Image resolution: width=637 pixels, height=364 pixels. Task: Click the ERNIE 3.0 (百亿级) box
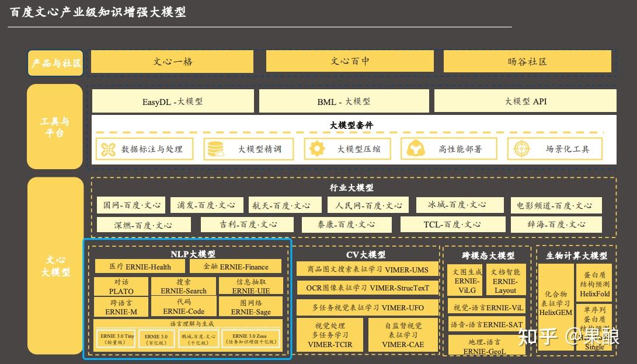click(156, 339)
